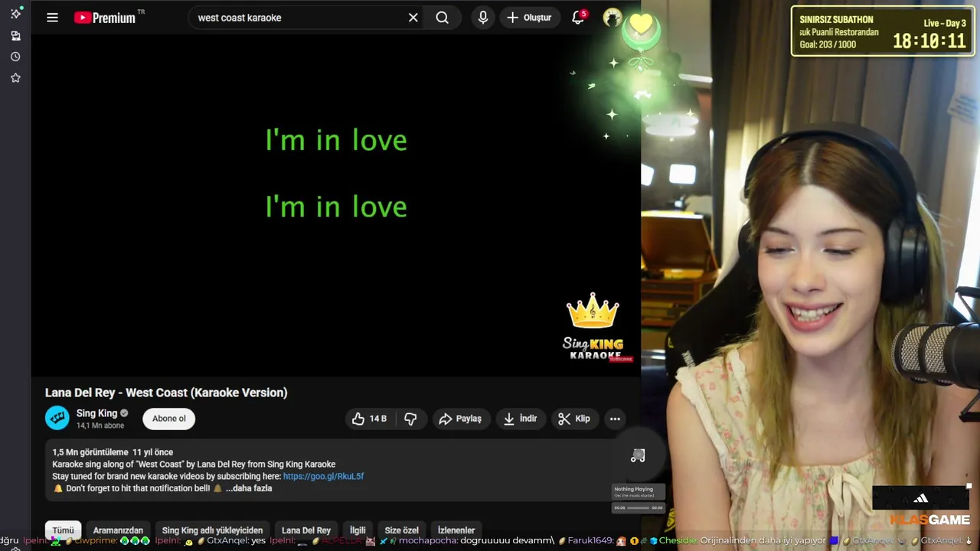Download the video with İndir
This screenshot has width=980, height=551.
[x=520, y=419]
